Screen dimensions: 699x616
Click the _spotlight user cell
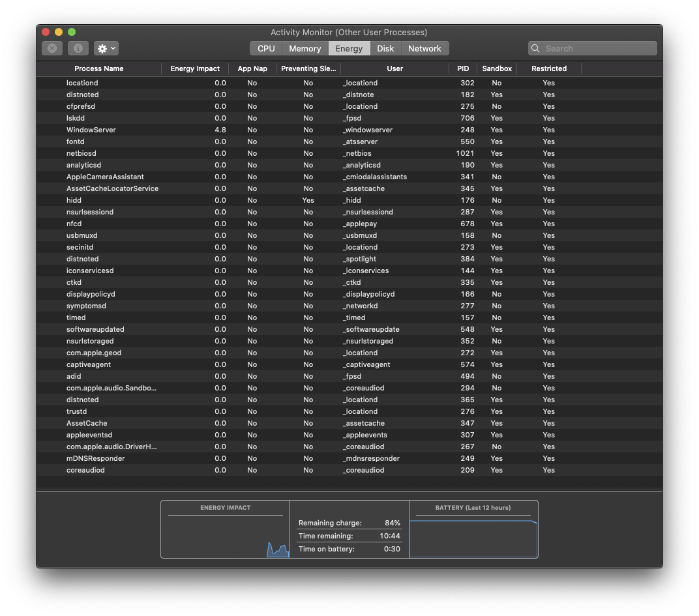coord(359,259)
